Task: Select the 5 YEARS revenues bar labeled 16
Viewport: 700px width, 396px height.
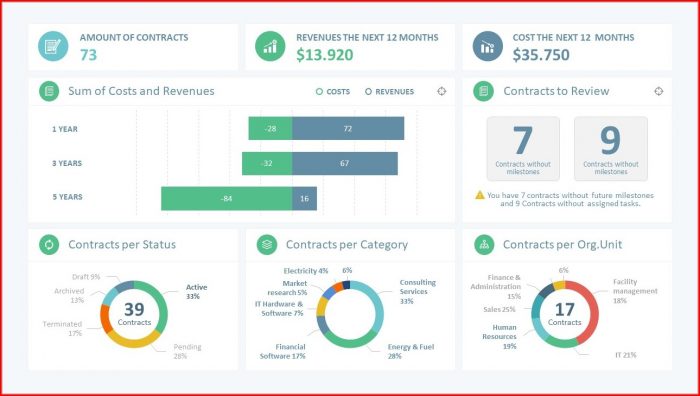Action: (304, 199)
